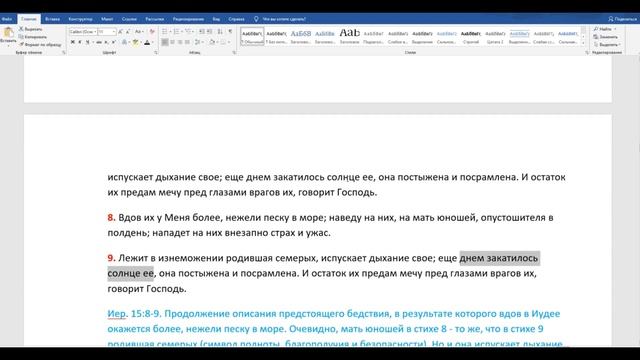Click the Cut (Вырезать) button
Image resolution: width=640 pixels, height=360 pixels.
coord(31,29)
